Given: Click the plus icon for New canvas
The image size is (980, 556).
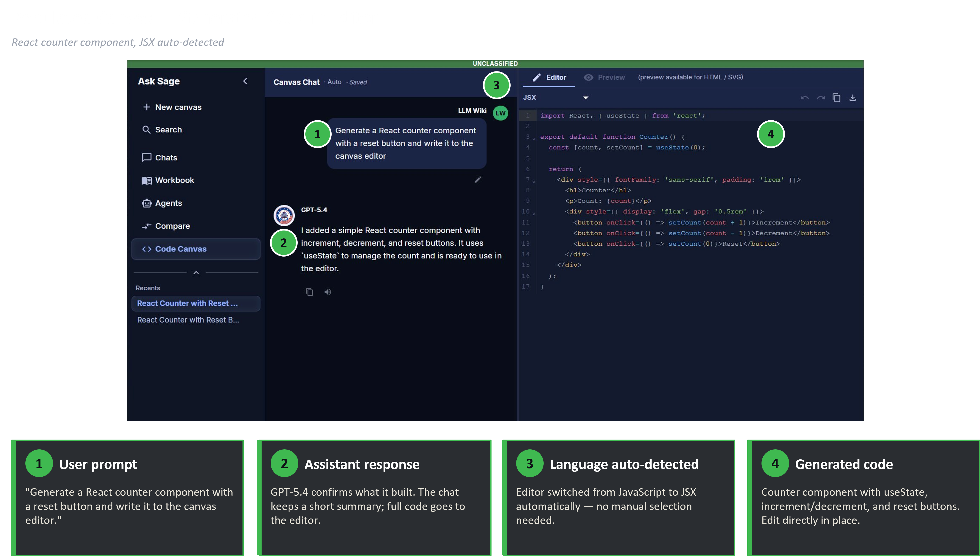Looking at the screenshot, I should tap(147, 107).
